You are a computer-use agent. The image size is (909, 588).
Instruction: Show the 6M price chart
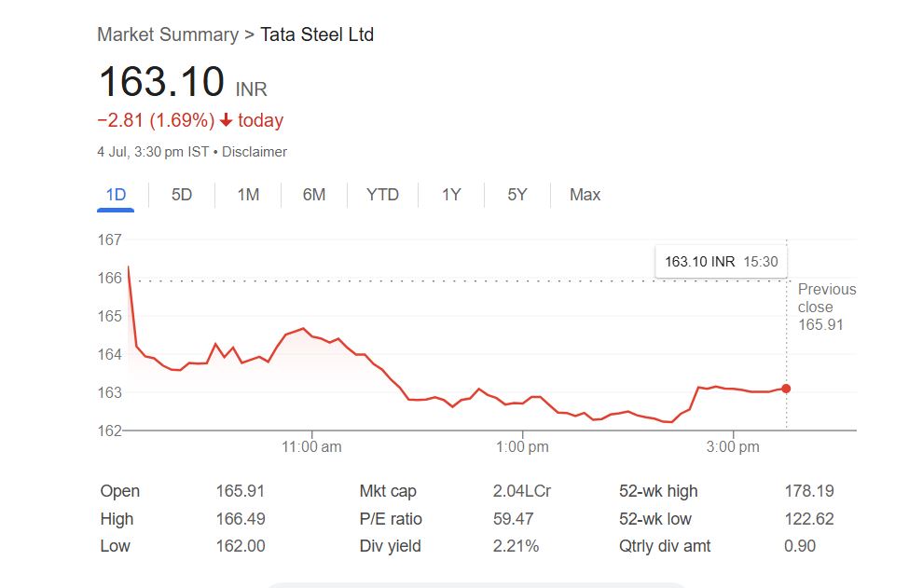click(x=314, y=195)
